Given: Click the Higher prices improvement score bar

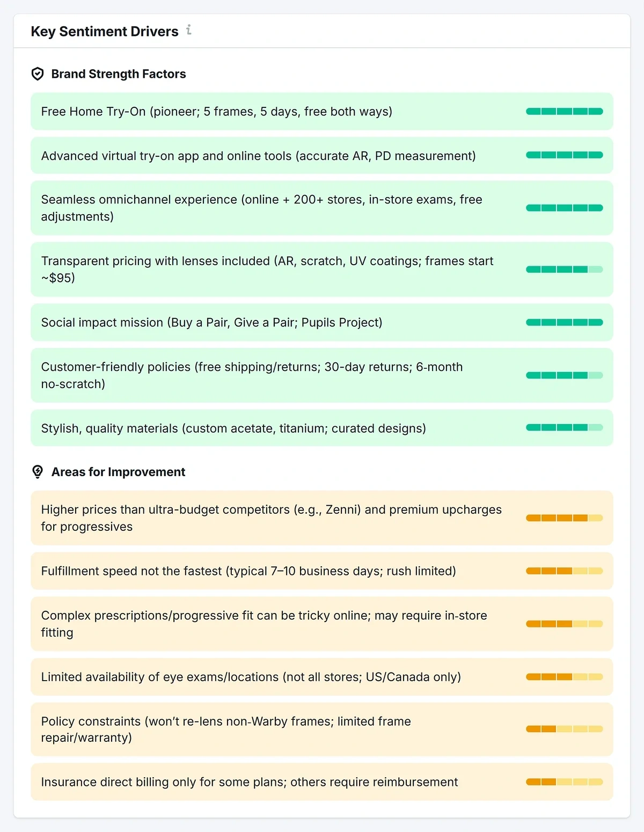Looking at the screenshot, I should (x=564, y=518).
